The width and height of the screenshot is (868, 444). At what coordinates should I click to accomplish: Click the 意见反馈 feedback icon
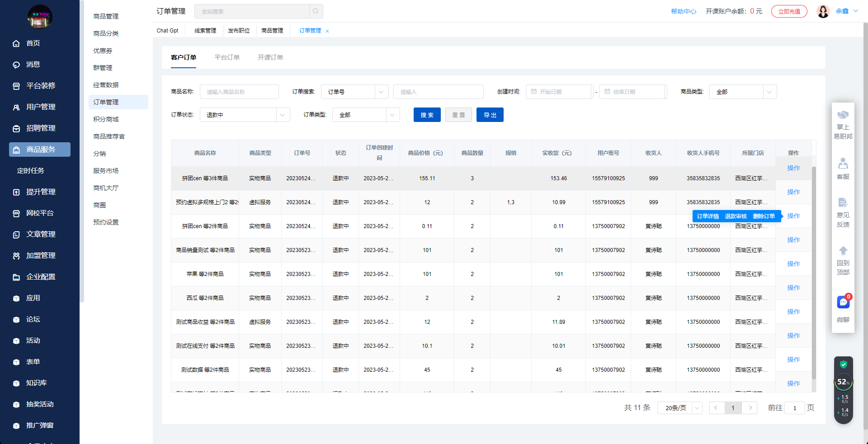(x=843, y=202)
